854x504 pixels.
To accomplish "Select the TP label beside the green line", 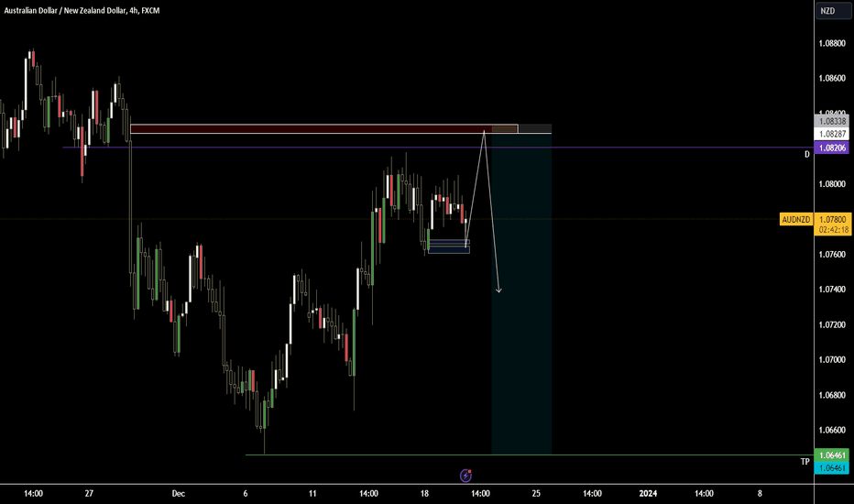I will click(805, 462).
